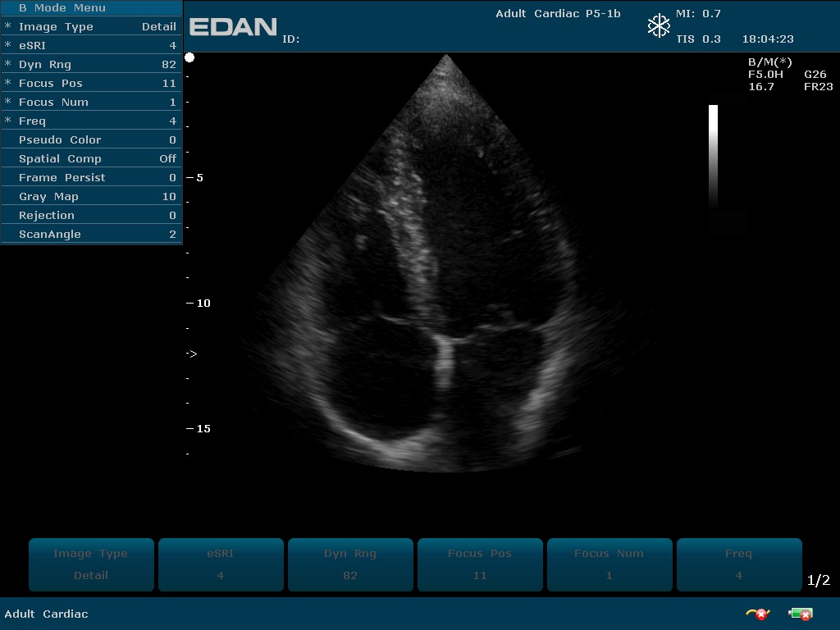Image resolution: width=840 pixels, height=630 pixels.
Task: Click the network disconnected status icon
Action: [x=756, y=614]
